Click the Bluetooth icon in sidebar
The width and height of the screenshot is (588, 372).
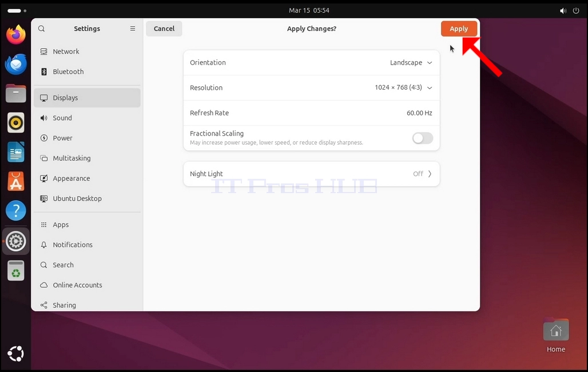[x=44, y=71]
